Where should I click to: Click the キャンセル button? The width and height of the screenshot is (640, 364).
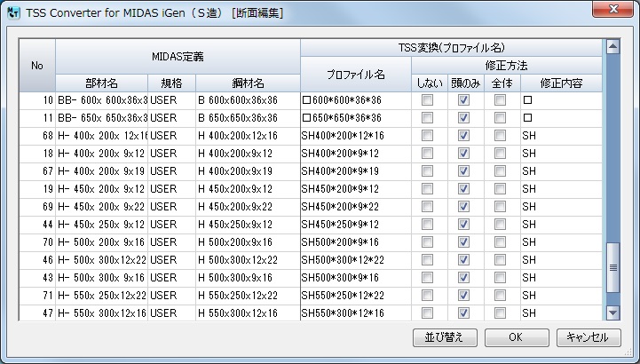589,337
